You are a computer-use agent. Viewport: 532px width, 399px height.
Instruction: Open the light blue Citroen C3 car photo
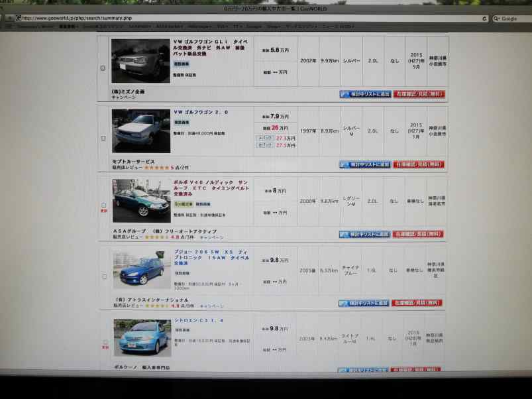(x=142, y=338)
